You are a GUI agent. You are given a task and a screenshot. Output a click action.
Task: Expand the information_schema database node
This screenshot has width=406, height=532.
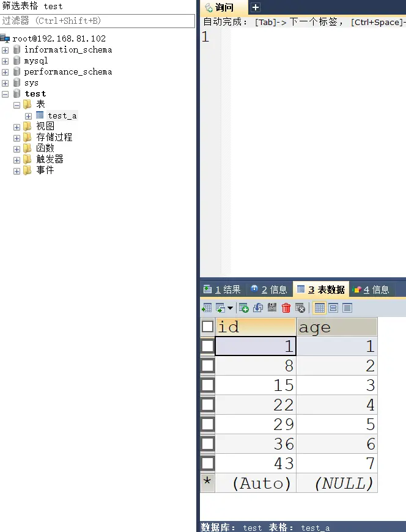[6, 50]
